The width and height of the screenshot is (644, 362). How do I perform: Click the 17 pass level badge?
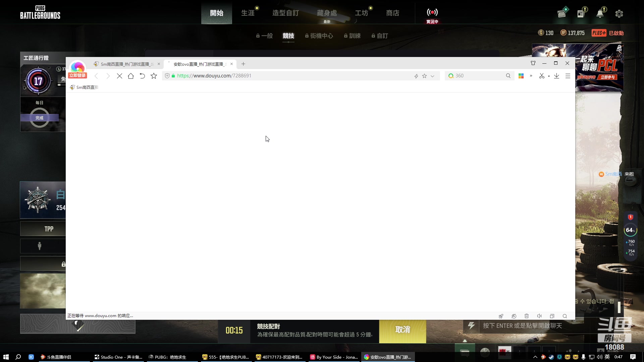point(38,81)
